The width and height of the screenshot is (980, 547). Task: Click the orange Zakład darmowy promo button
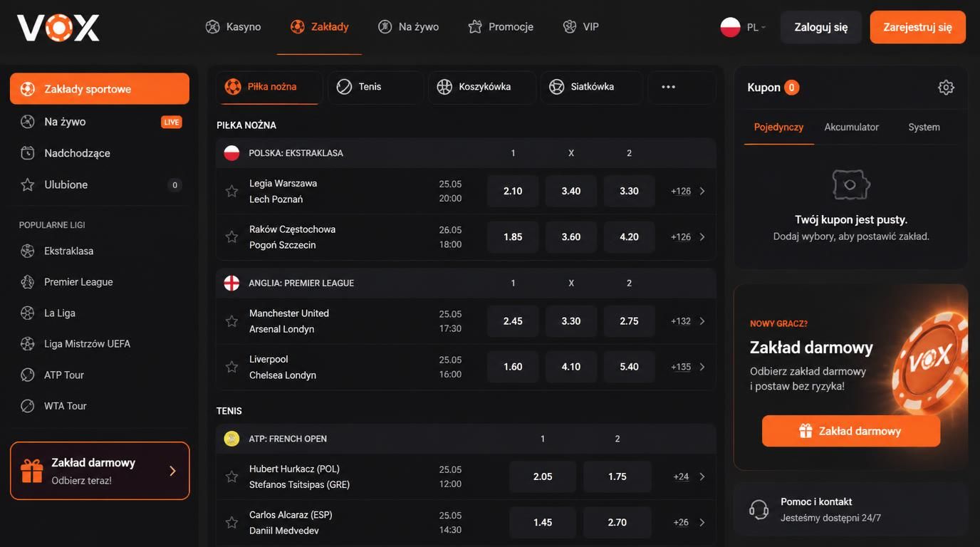click(851, 431)
